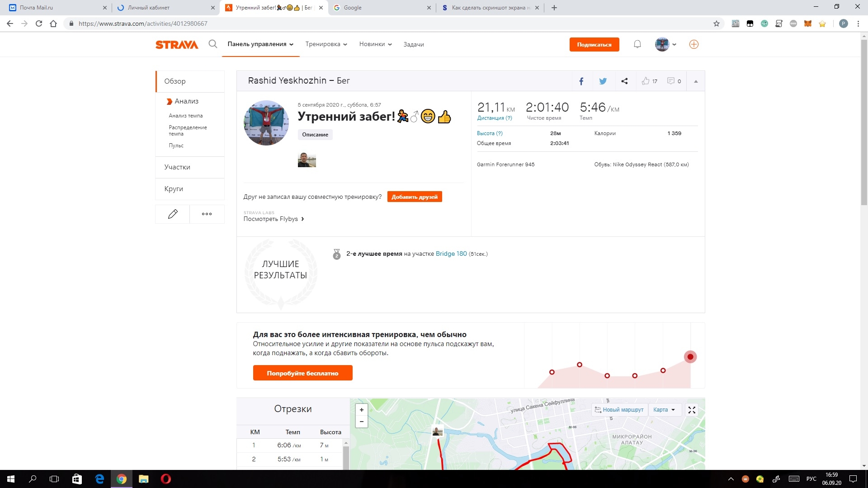Open Карта map type dropdown
The width and height of the screenshot is (868, 488).
click(664, 410)
